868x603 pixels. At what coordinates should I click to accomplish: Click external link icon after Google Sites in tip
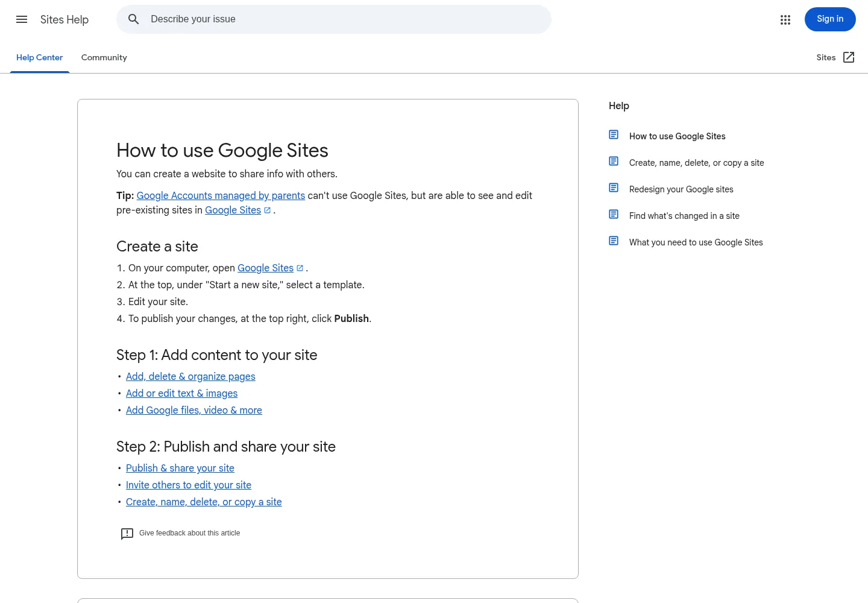(x=268, y=210)
